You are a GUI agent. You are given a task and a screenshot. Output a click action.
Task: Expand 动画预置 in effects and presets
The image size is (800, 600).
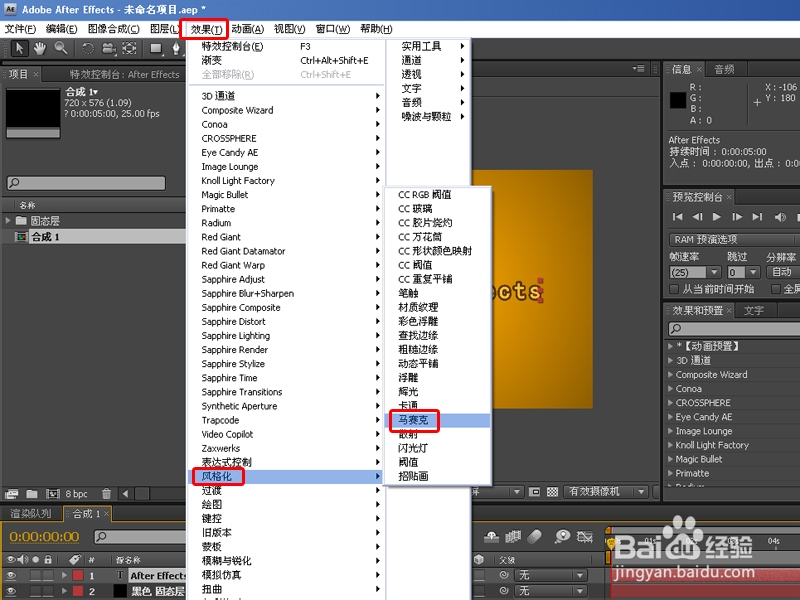click(670, 346)
